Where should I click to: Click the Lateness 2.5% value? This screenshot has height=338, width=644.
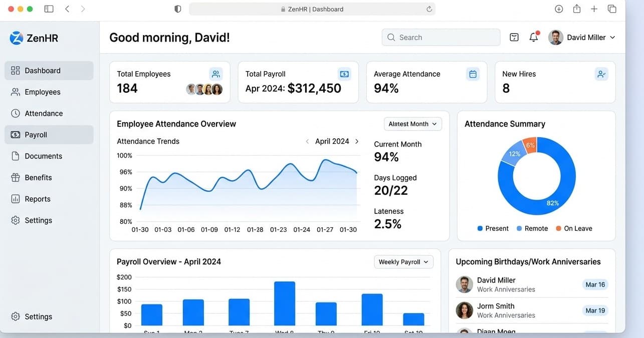point(388,224)
